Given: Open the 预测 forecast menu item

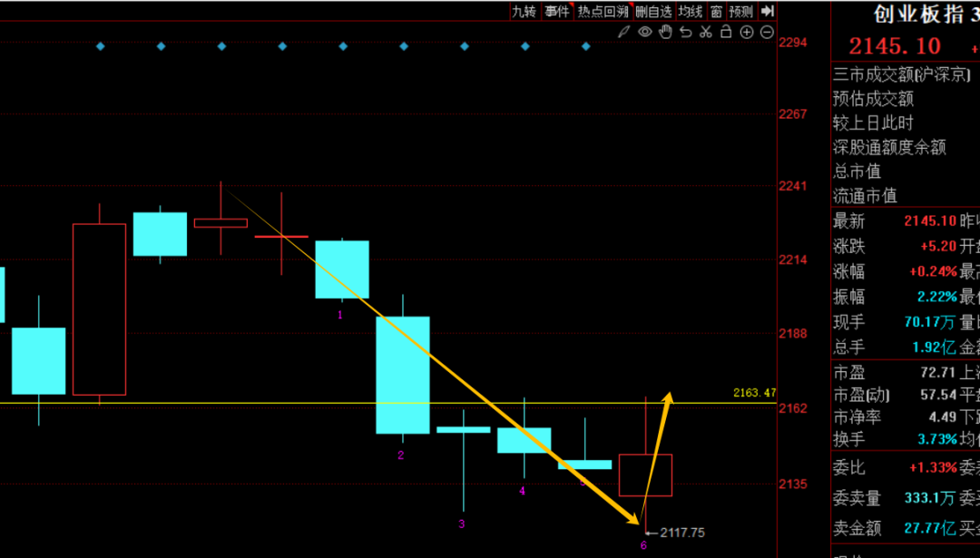Looking at the screenshot, I should tap(741, 11).
